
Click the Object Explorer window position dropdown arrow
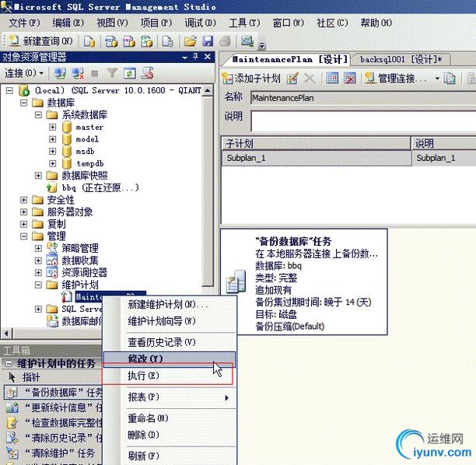point(184,57)
